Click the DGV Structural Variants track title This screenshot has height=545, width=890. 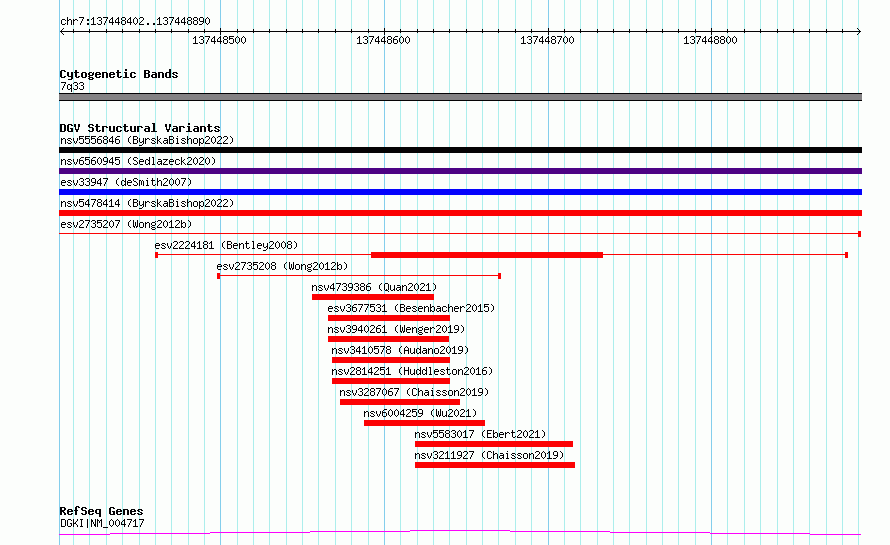pyautogui.click(x=140, y=128)
